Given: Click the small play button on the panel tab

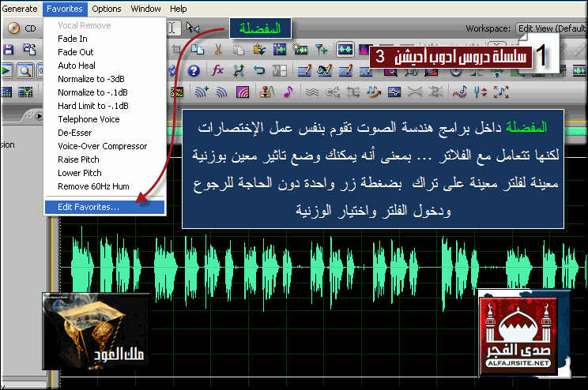Looking at the screenshot, I should [x=39, y=116].
